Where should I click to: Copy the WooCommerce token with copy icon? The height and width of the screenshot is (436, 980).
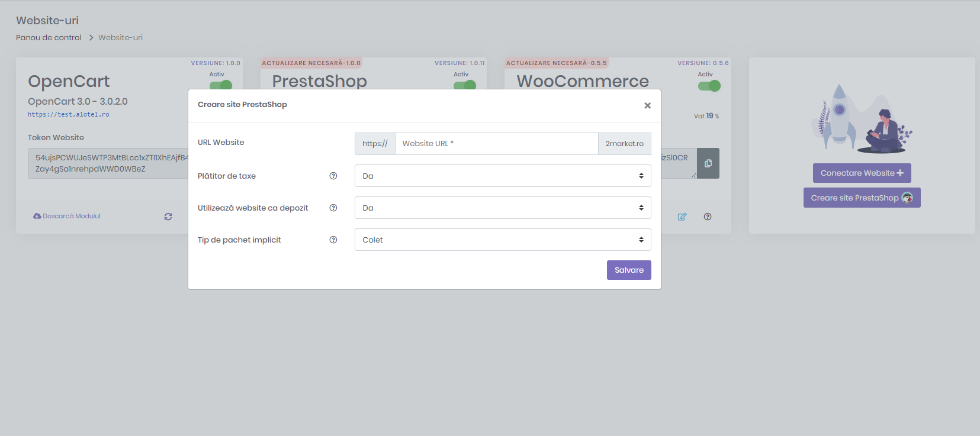[708, 163]
